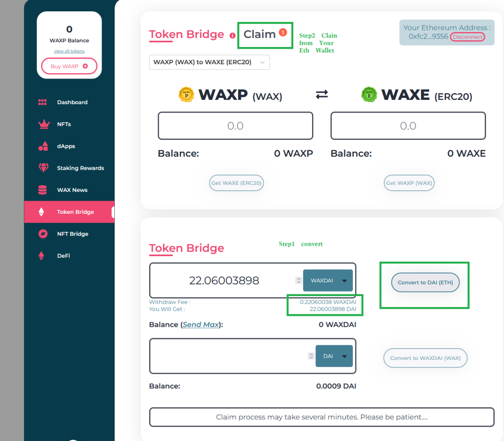
Task: Click the WAX News stacked-coins icon
Action: [x=42, y=190]
